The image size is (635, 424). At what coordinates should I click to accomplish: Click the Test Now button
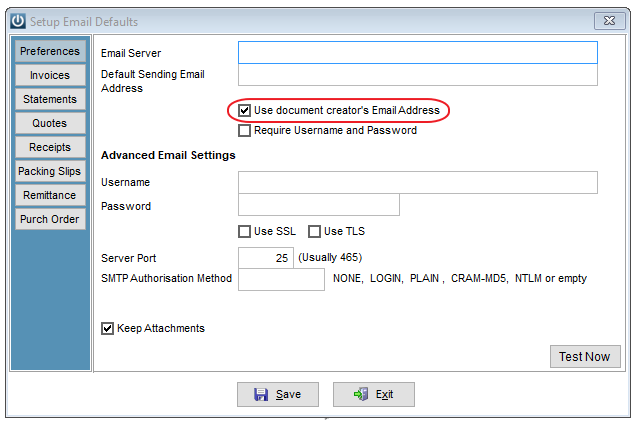click(585, 356)
